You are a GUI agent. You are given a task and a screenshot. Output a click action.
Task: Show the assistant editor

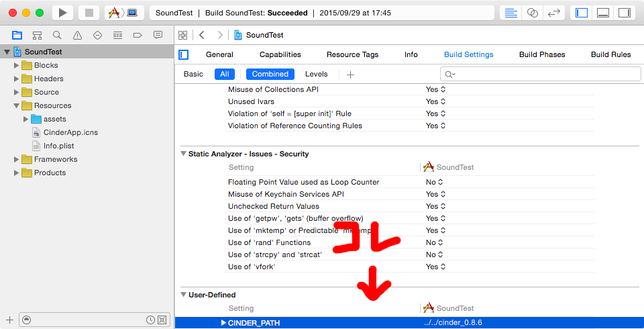[x=532, y=13]
